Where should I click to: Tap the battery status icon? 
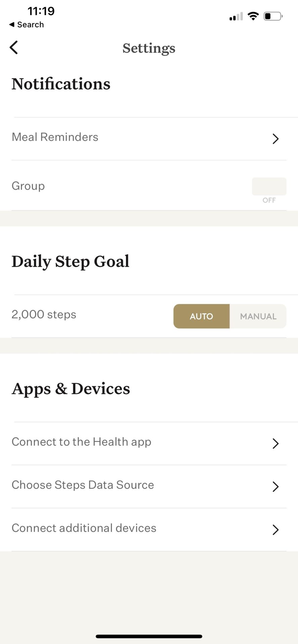point(273,16)
